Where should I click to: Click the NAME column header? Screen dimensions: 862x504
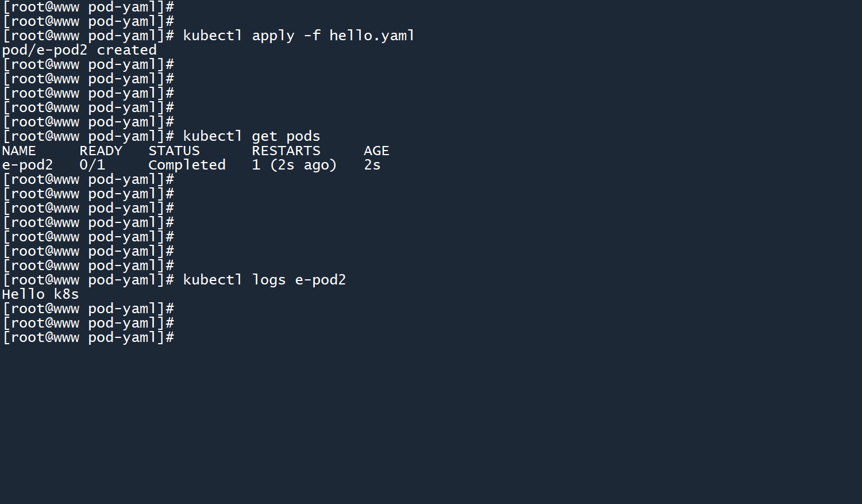(x=19, y=151)
